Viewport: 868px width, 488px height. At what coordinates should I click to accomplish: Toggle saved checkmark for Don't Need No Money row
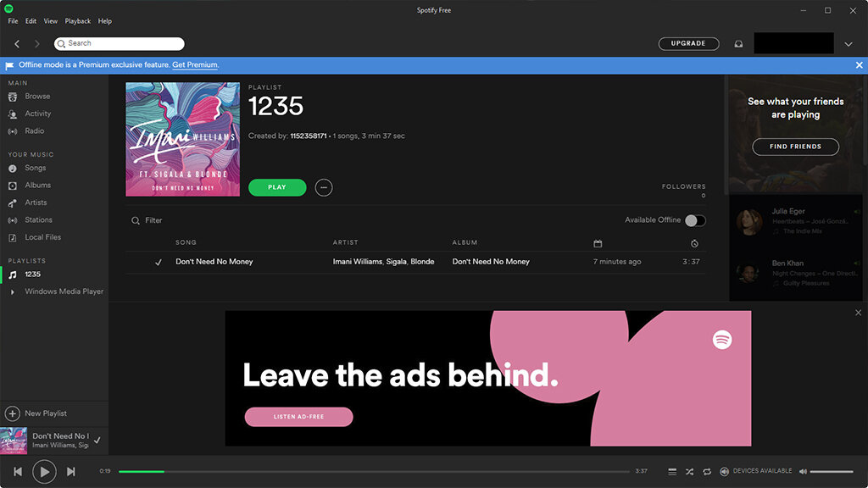[159, 263]
